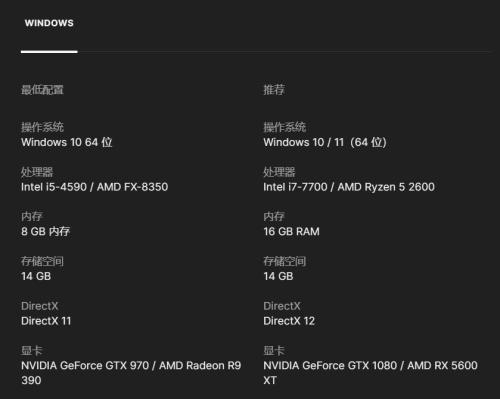Click the Windows 10 / 11 (64 位) value
Viewport: 500px width, 399px height.
click(x=325, y=142)
